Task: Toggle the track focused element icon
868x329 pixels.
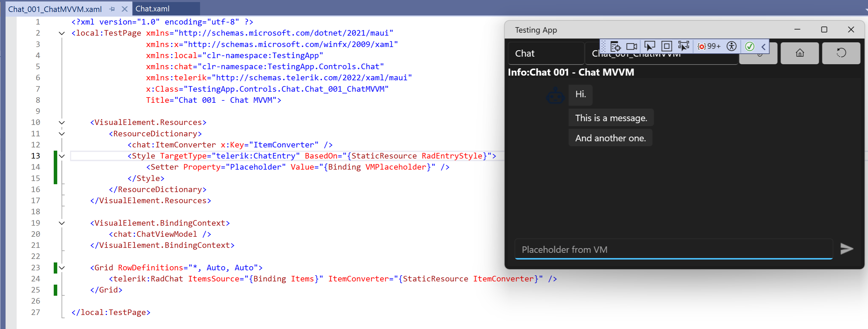Action: (684, 46)
